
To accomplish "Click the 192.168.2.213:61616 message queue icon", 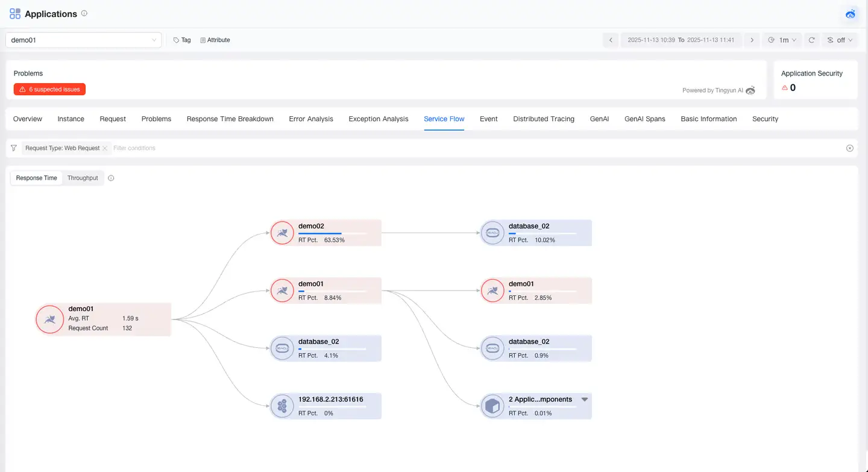I will coord(282,406).
